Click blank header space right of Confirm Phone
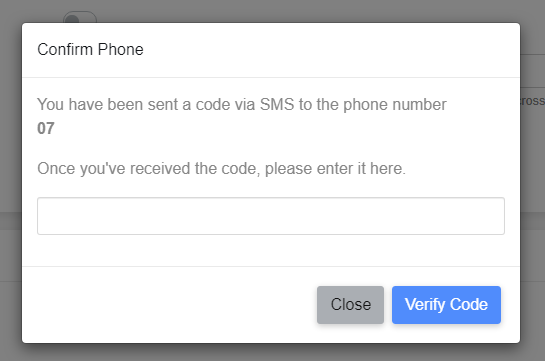The width and height of the screenshot is (545, 361). tap(330, 49)
